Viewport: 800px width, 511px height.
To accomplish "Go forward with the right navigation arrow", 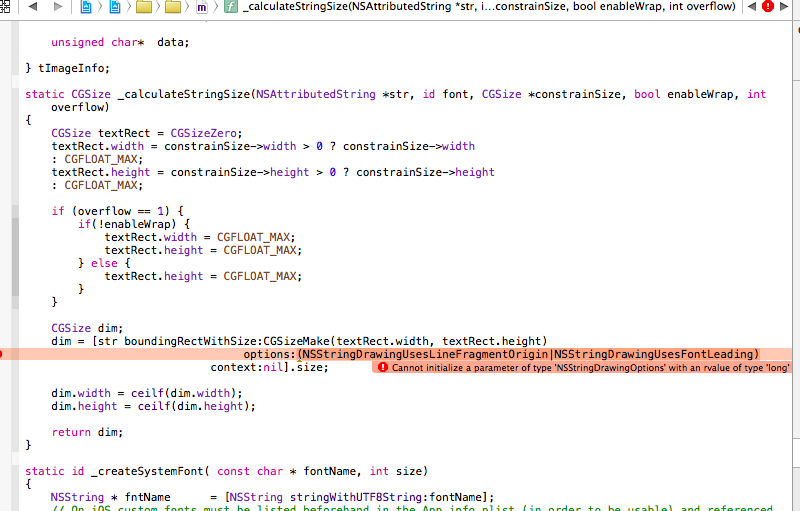I will tap(58, 7).
